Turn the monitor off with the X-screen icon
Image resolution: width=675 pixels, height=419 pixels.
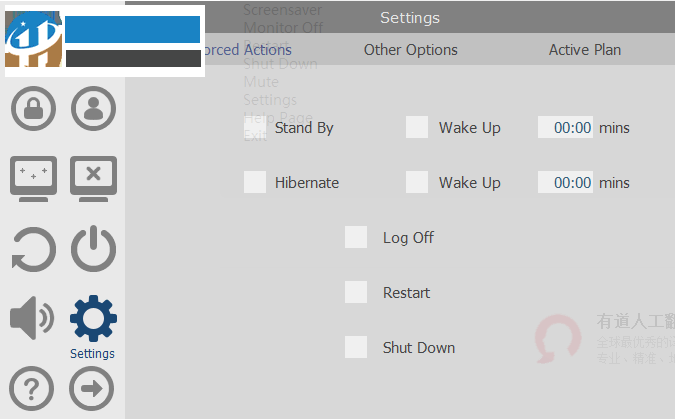93,178
